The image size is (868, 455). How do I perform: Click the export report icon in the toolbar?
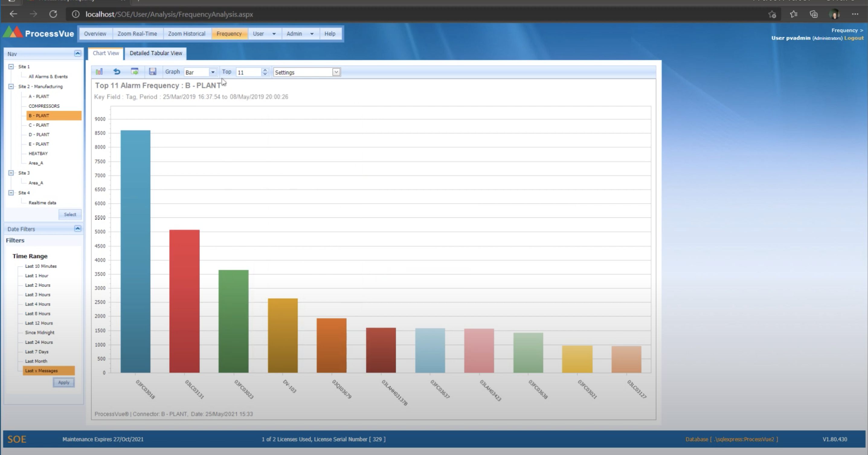click(134, 71)
